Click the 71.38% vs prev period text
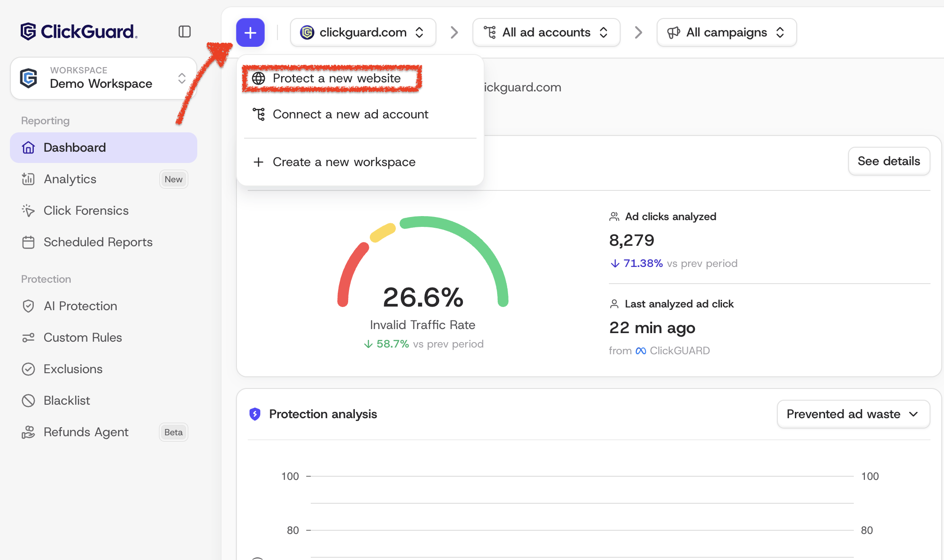Viewport: 944px width, 560px height. 674,263
